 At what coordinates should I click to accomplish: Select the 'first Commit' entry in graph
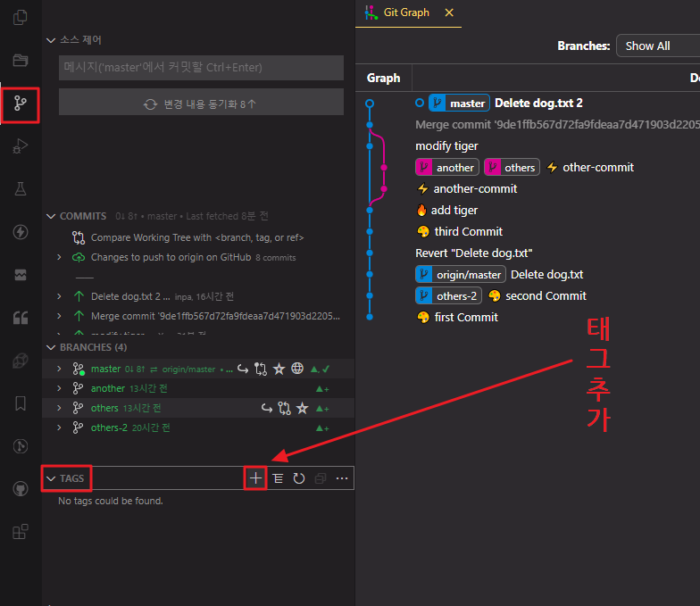[466, 318]
